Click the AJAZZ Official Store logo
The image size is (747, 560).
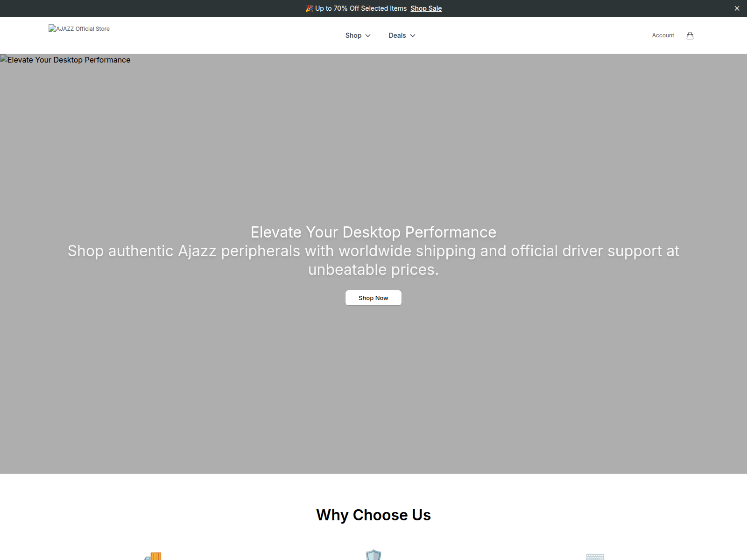[x=79, y=28]
